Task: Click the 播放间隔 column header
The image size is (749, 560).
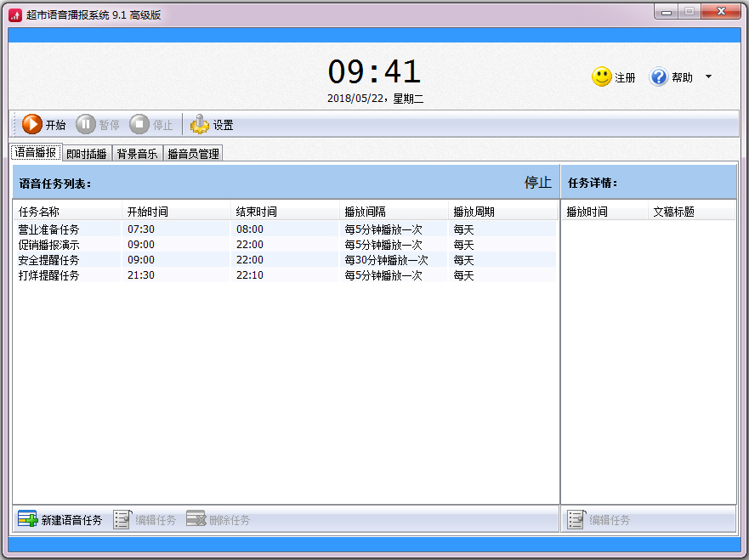Action: coord(394,212)
